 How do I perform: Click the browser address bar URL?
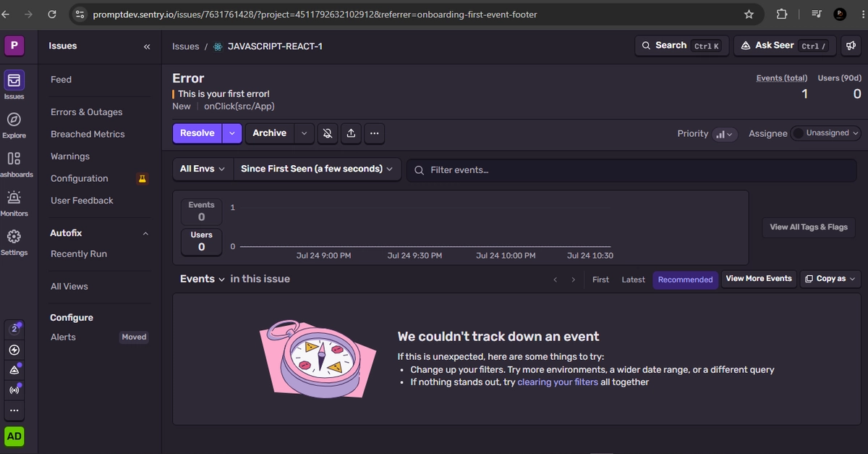point(315,14)
